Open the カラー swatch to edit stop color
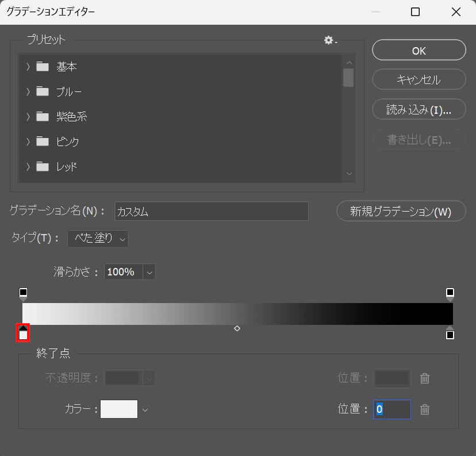The height and width of the screenshot is (456, 476). coord(118,409)
